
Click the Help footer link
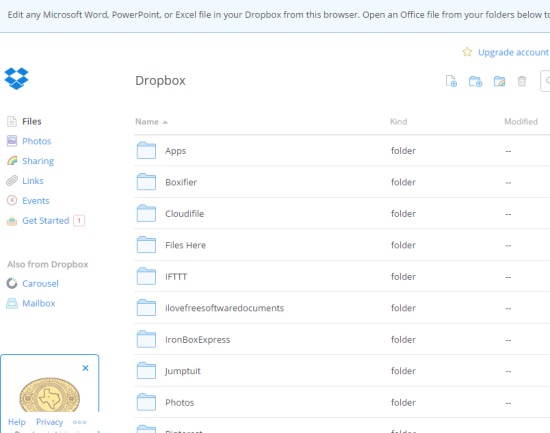(16, 422)
